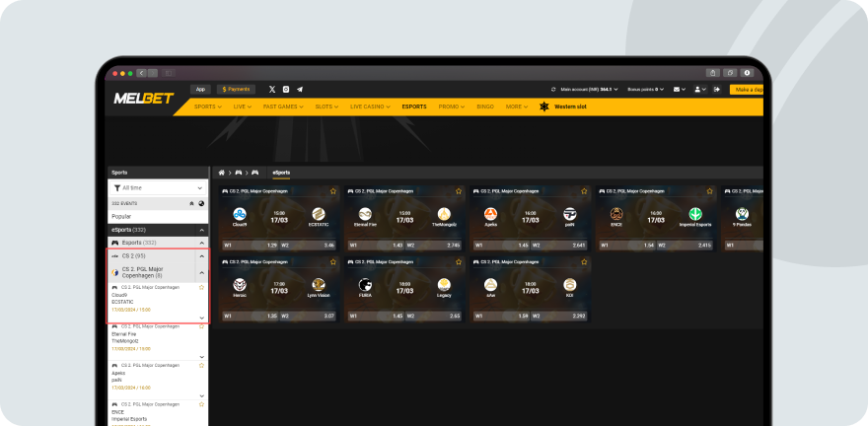Click the ECSTATIC team logo
This screenshot has height=426, width=868.
click(x=319, y=214)
